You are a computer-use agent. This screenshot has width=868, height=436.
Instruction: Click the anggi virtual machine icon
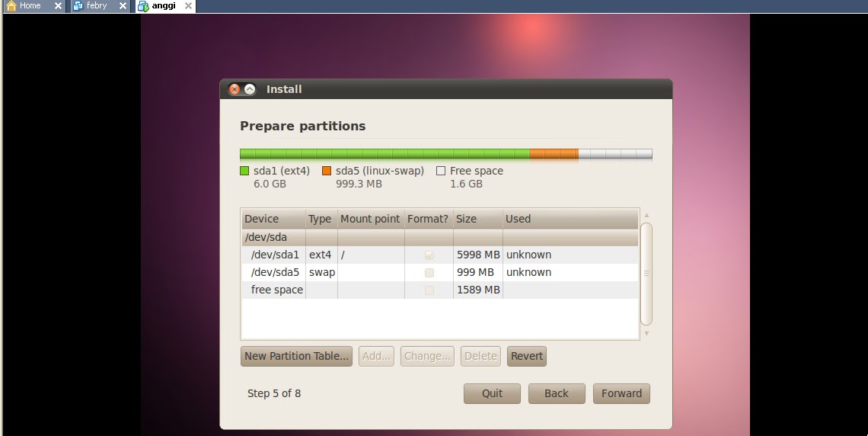click(143, 6)
